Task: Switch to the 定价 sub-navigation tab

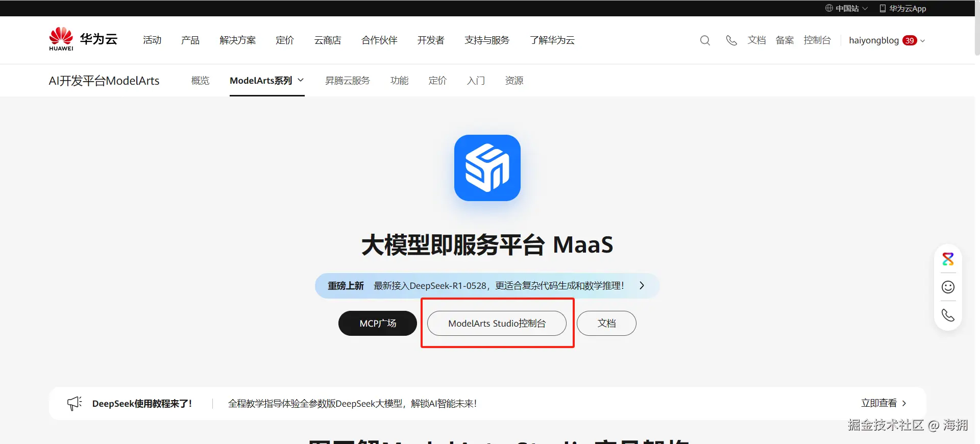Action: click(x=437, y=81)
